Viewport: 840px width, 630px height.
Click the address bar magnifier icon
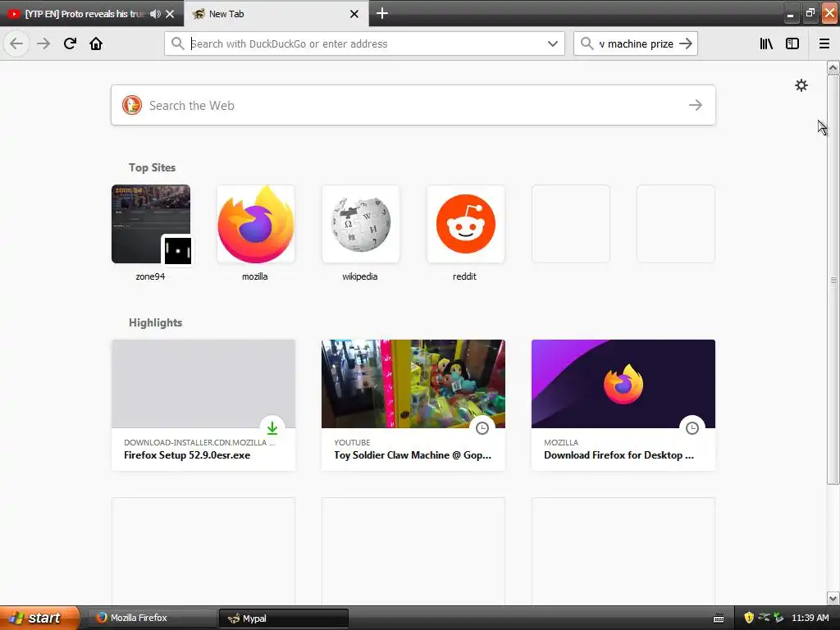(178, 43)
